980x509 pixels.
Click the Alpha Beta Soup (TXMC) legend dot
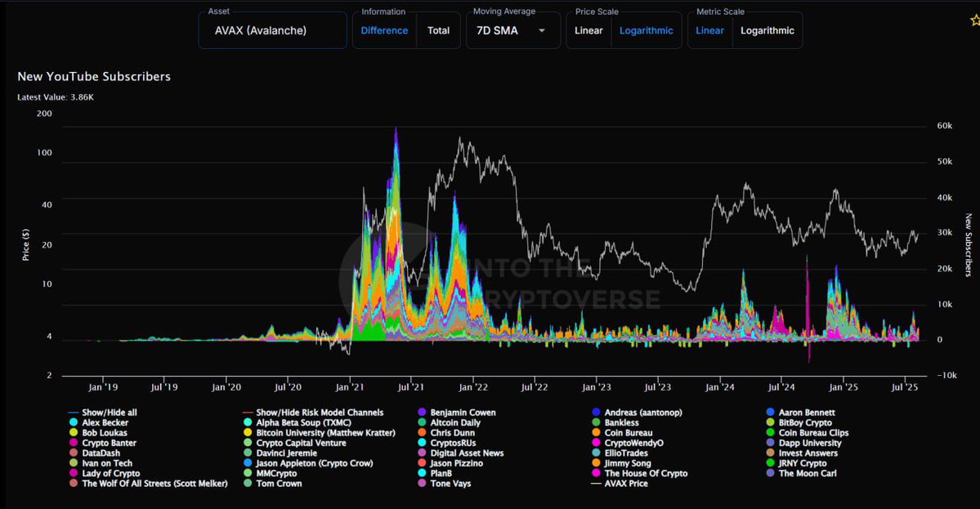248,423
